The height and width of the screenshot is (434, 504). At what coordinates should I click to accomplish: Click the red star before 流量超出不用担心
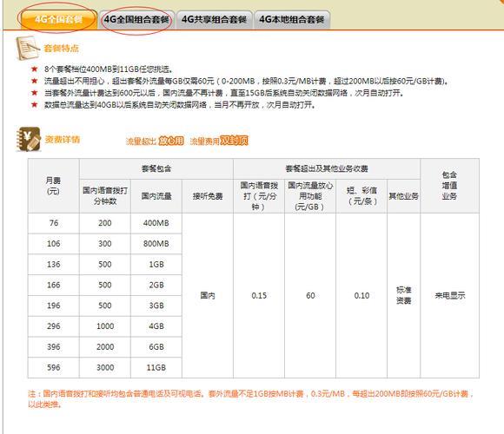35,81
